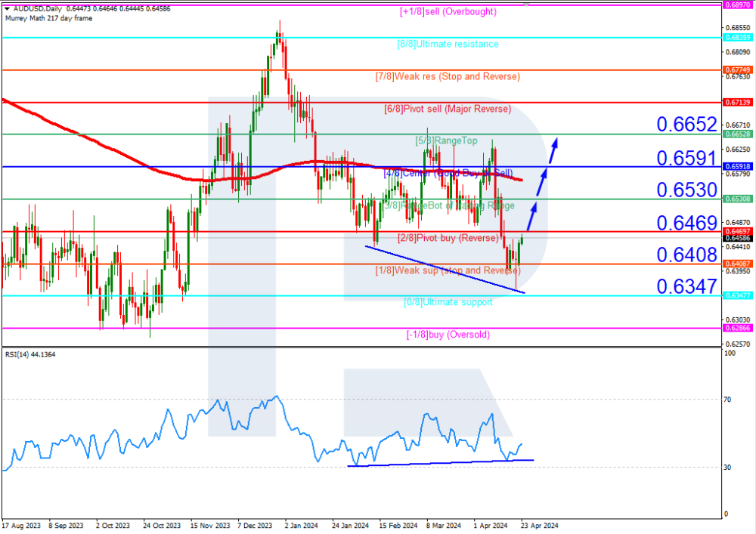Click the 23 Apr 2024 date marker
756x534 pixels.
539,524
